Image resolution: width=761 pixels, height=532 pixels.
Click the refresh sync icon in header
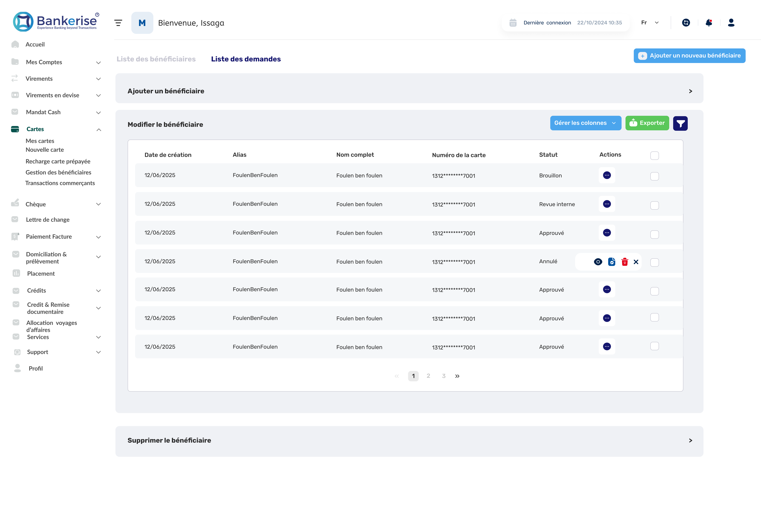(686, 23)
